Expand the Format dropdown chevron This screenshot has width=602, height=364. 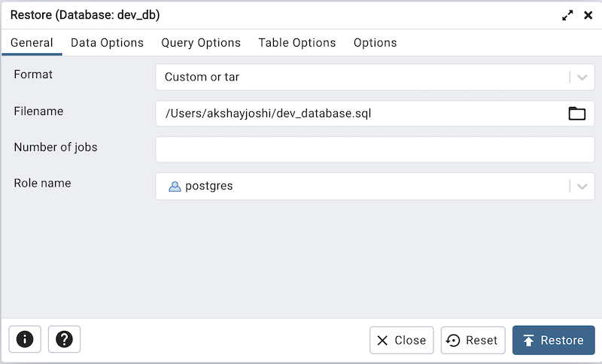pyautogui.click(x=582, y=77)
